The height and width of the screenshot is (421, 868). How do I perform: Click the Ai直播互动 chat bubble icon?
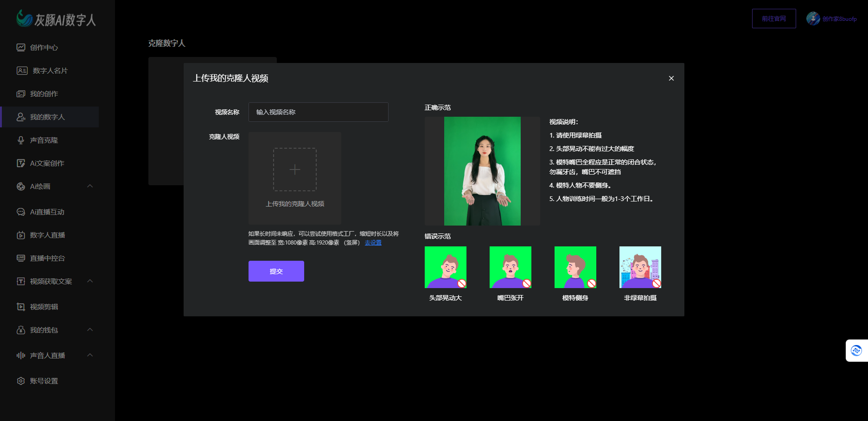point(21,212)
